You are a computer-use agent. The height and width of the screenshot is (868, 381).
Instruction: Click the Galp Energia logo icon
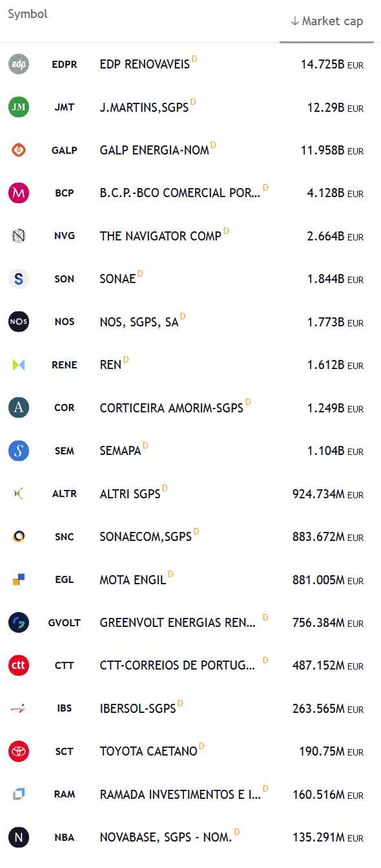(18, 150)
